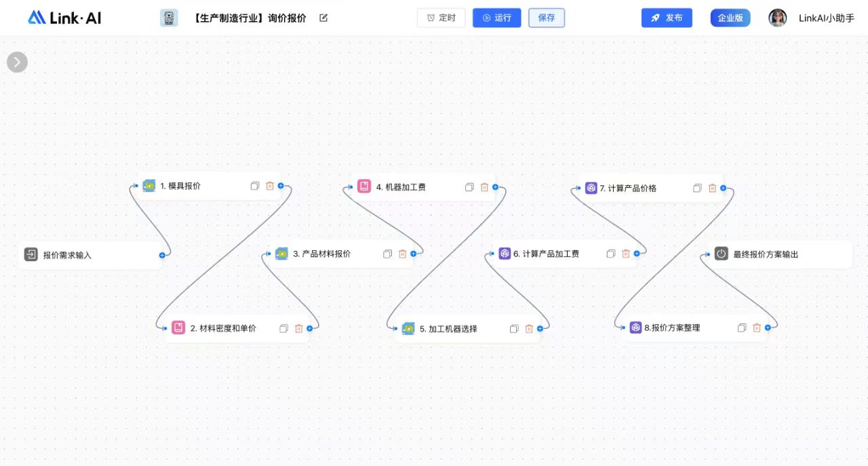This screenshot has height=466, width=868.
Task: Click the 3. 产品材料报价 label
Action: pyautogui.click(x=322, y=254)
